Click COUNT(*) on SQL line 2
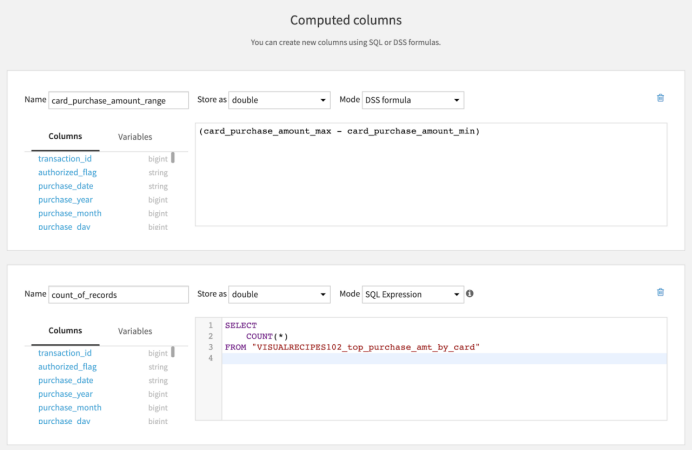This screenshot has height=450, width=692. (x=267, y=336)
